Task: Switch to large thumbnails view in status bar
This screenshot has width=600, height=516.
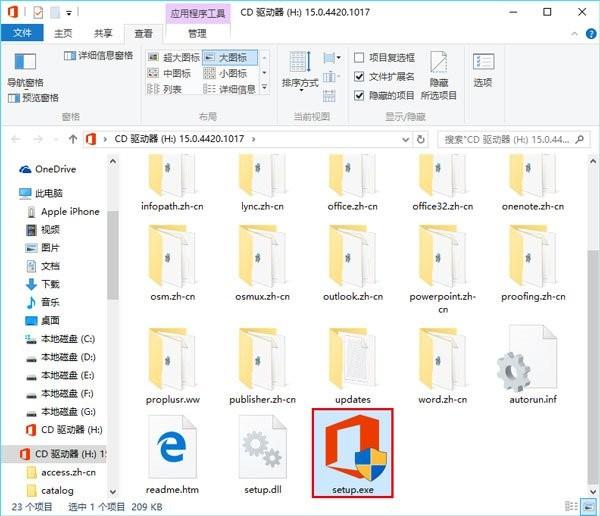Action: coord(588,506)
